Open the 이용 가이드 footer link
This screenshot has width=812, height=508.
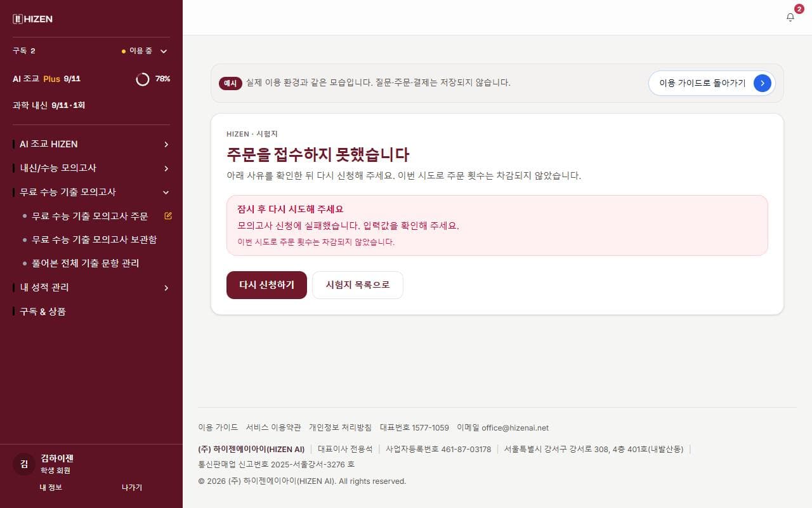pos(218,427)
